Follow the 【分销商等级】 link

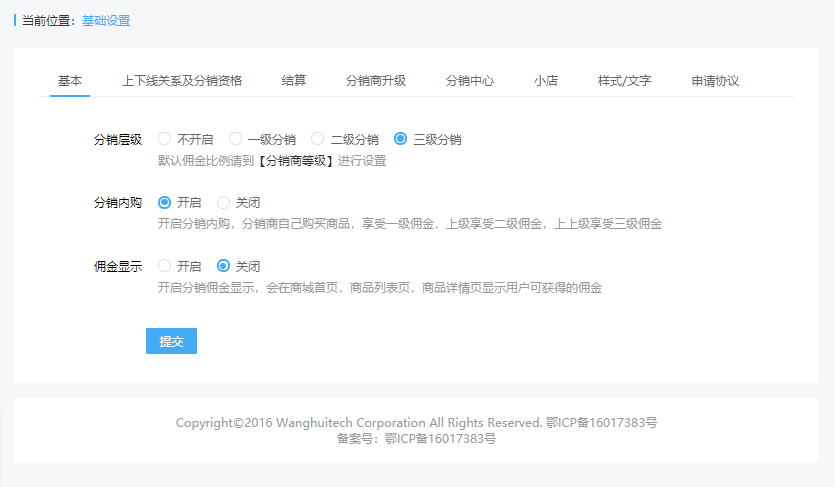pos(296,161)
